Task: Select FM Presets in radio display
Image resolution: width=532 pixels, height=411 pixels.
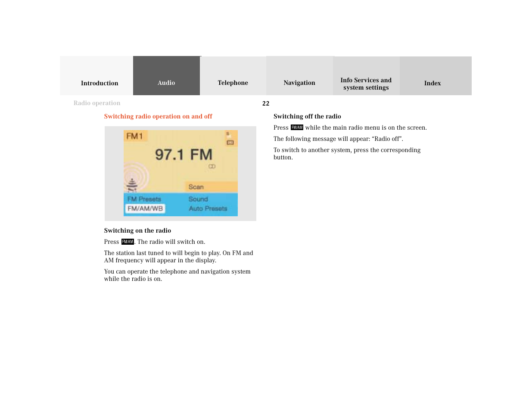Action: tap(144, 199)
